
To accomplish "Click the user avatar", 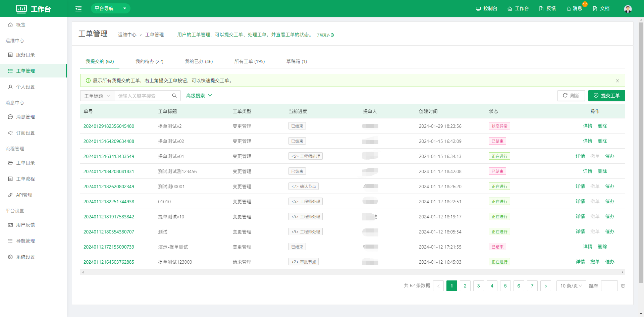I will point(628,9).
